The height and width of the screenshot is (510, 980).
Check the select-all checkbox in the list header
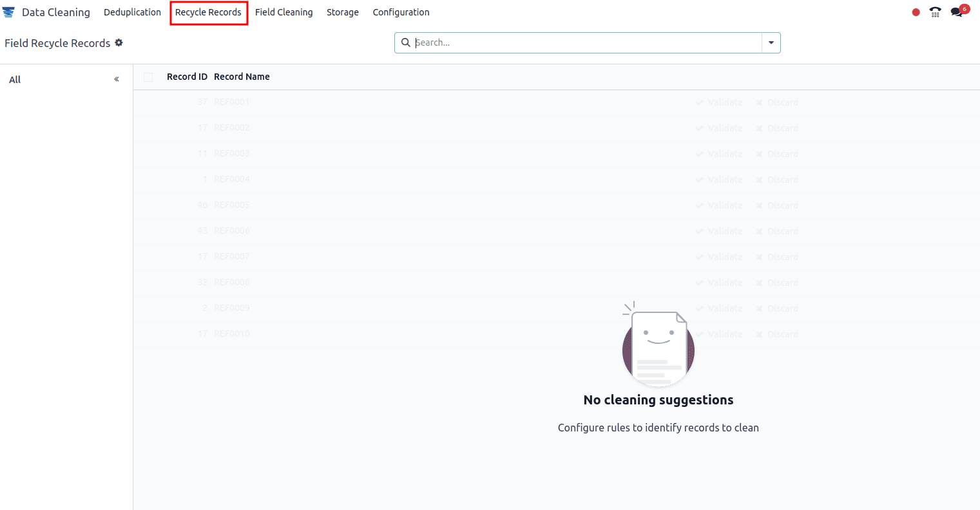click(x=148, y=77)
